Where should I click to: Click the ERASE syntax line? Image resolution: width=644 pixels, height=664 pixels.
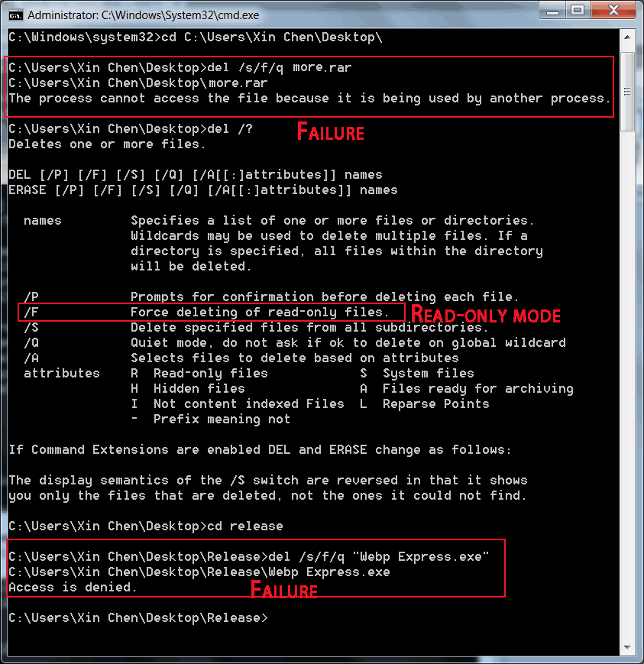(x=203, y=190)
